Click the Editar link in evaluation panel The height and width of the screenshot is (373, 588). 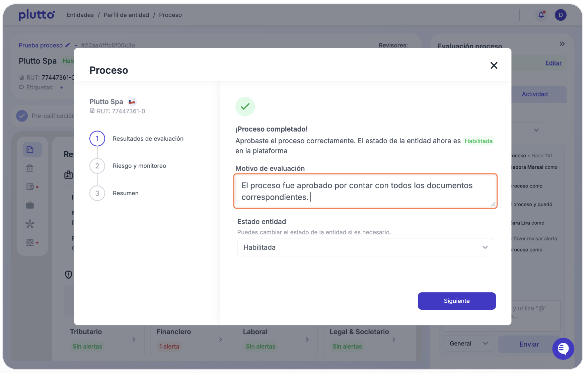click(554, 63)
